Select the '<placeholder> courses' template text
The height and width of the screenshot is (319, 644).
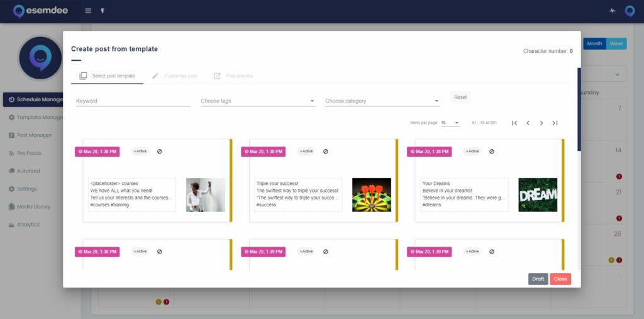(x=132, y=195)
